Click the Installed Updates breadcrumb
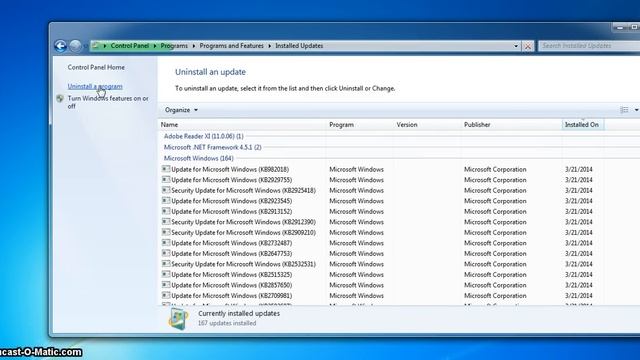The height and width of the screenshot is (360, 640). [299, 46]
